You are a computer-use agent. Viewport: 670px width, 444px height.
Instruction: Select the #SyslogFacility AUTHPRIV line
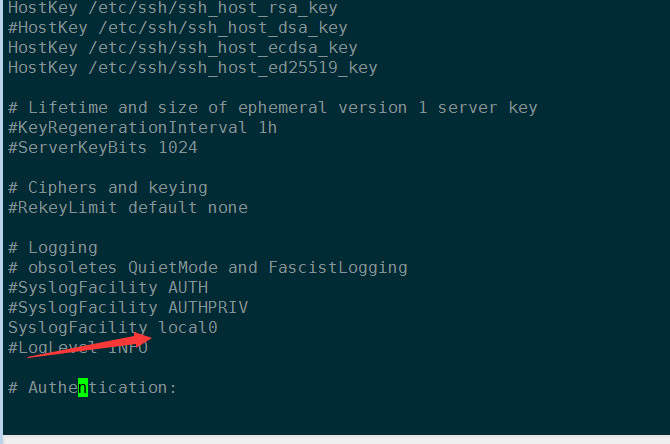(x=128, y=308)
